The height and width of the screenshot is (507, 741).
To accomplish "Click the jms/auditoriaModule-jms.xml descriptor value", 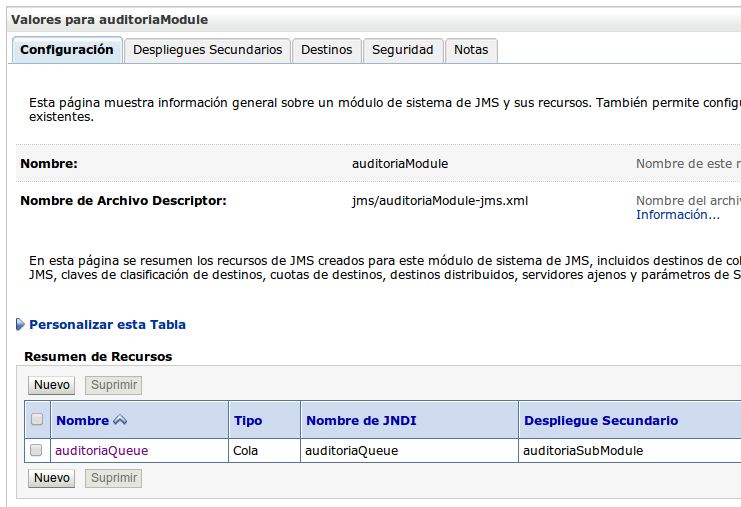I will [x=440, y=201].
